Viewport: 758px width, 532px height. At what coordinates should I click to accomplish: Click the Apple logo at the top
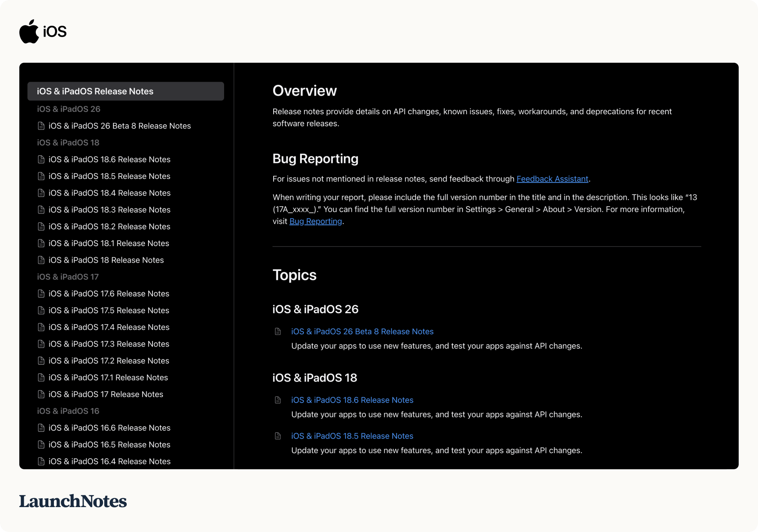pyautogui.click(x=29, y=31)
